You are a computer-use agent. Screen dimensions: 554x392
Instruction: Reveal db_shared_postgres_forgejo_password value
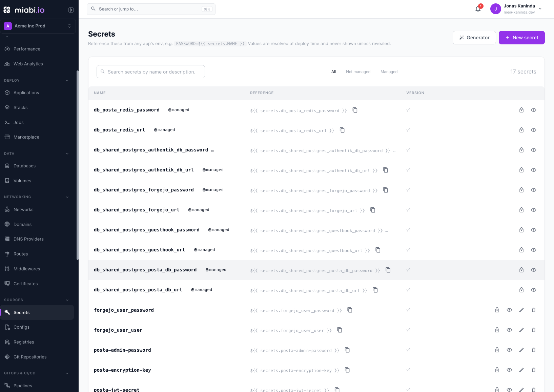pos(534,190)
